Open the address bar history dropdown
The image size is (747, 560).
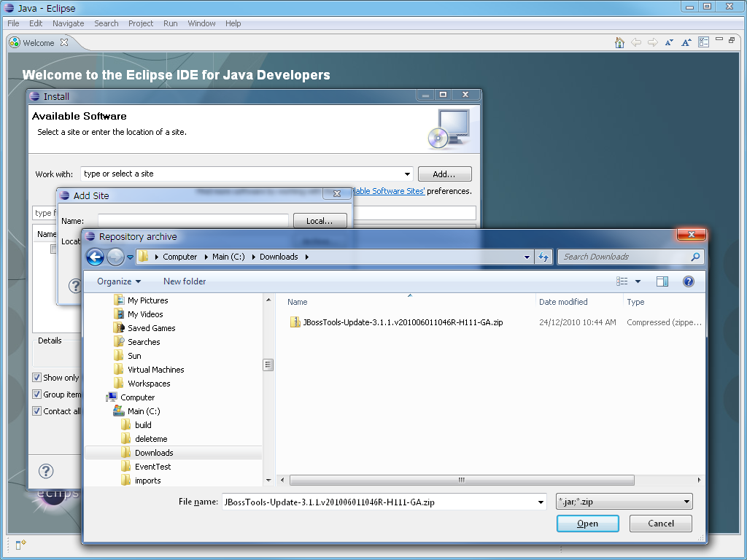pos(527,257)
